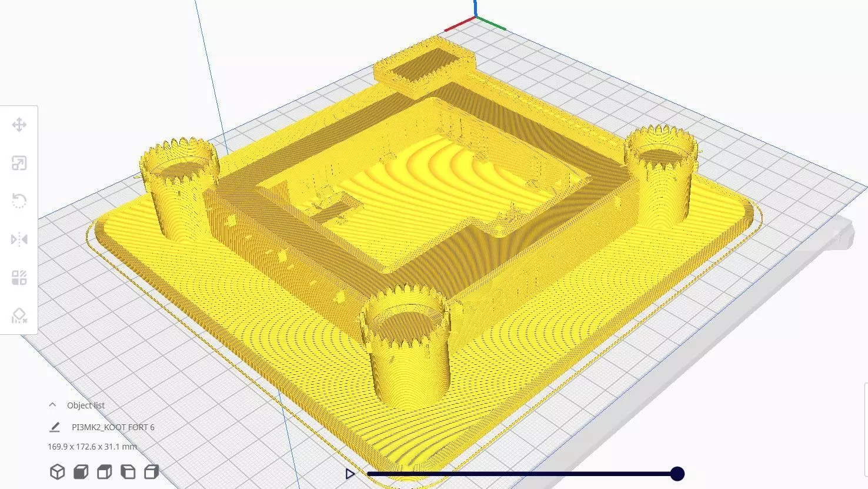868x489 pixels.
Task: Open Per Model Settings tool
Action: 19,278
